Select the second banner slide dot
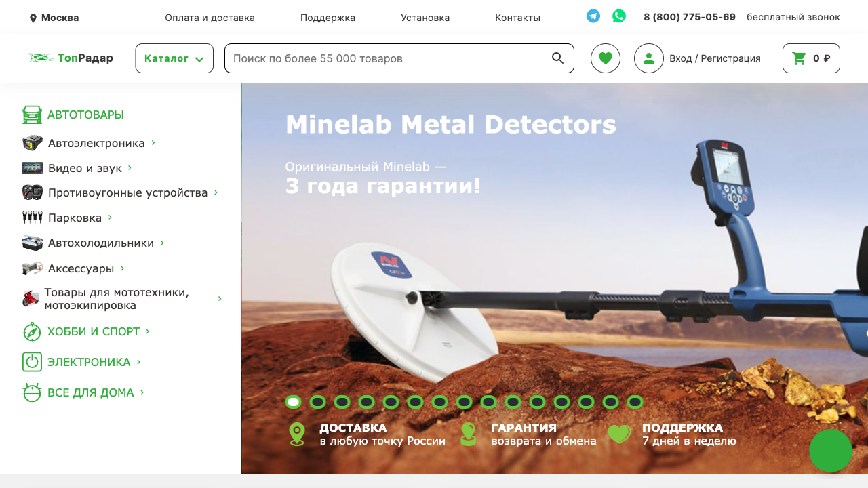 317,402
